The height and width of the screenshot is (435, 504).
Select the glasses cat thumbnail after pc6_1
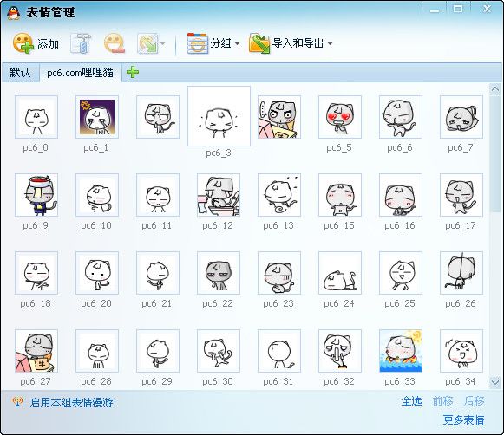158,117
